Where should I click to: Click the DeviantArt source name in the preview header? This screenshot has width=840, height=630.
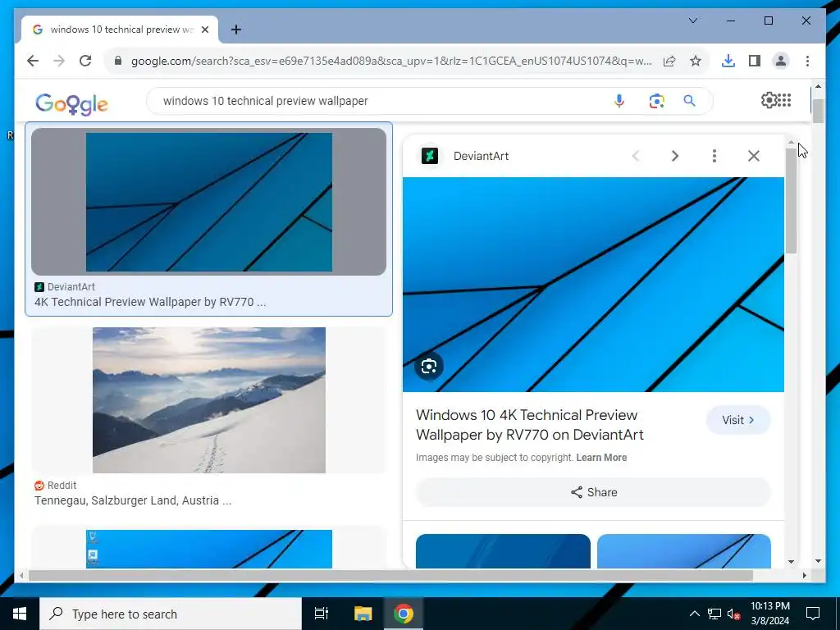coord(481,156)
